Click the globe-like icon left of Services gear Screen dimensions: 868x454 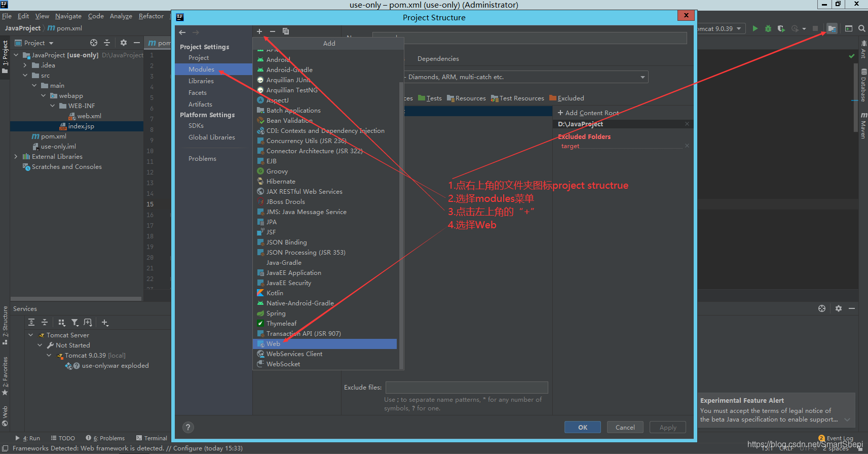tap(822, 308)
